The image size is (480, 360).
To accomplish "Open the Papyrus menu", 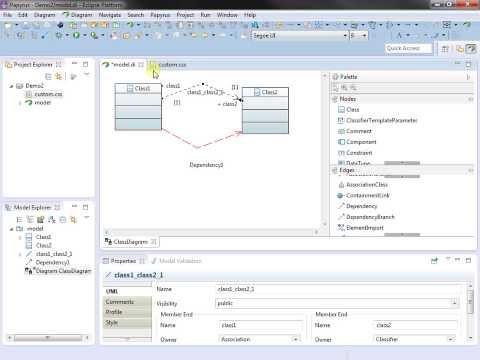I will [x=160, y=15].
